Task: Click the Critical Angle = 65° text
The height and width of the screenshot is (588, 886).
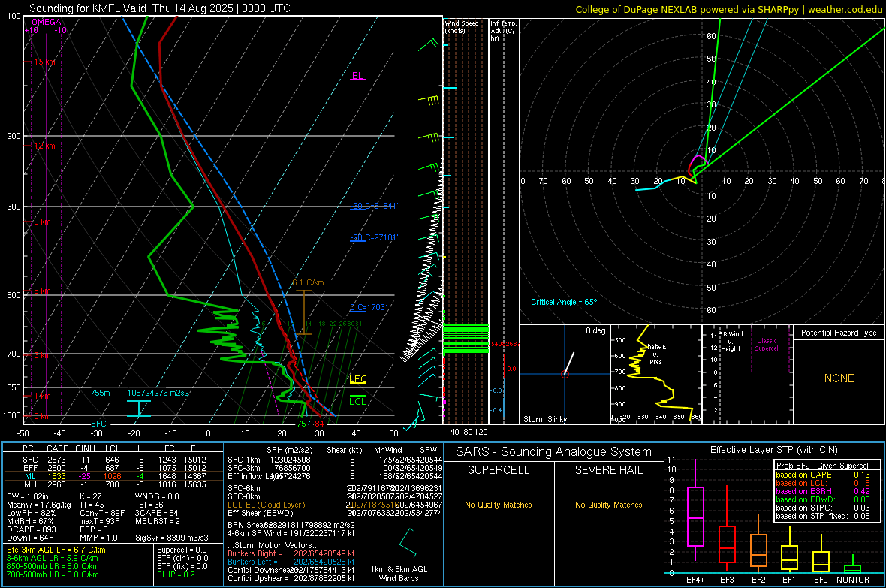Action: (x=564, y=302)
